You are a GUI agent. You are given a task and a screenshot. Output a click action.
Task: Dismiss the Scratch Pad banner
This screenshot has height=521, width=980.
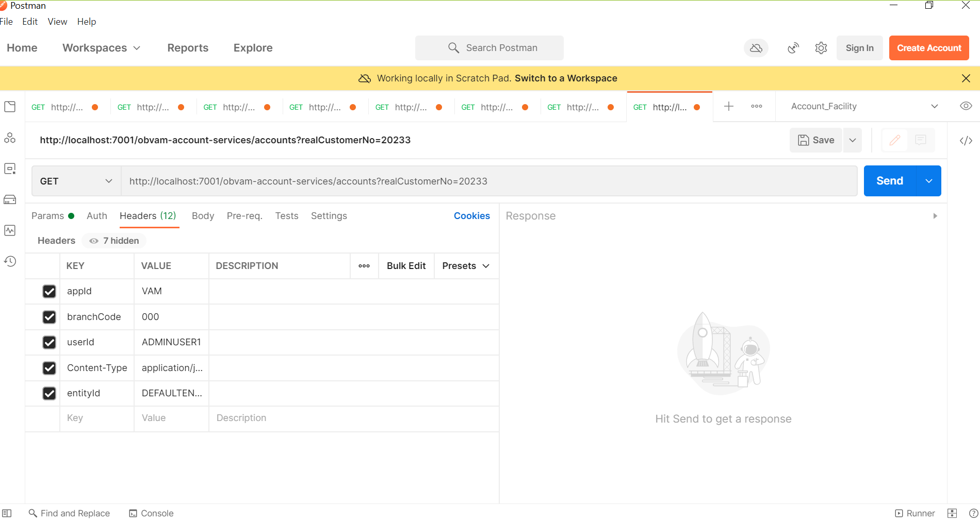pos(966,78)
